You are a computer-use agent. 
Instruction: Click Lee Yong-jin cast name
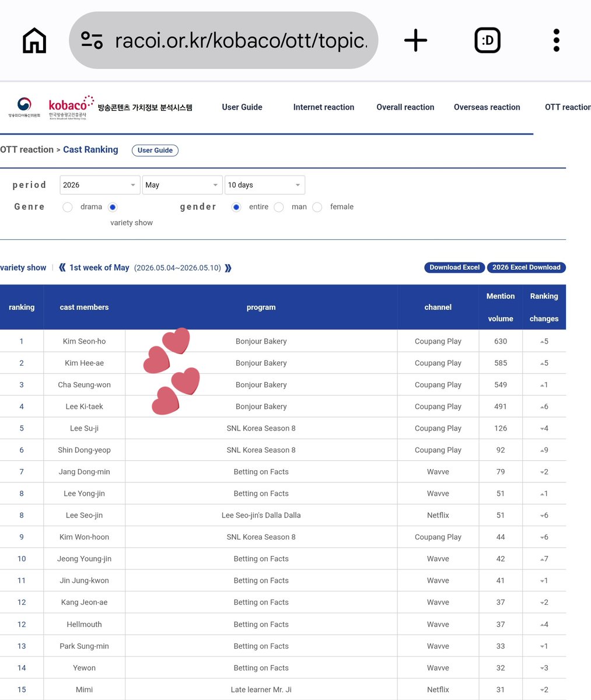84,494
